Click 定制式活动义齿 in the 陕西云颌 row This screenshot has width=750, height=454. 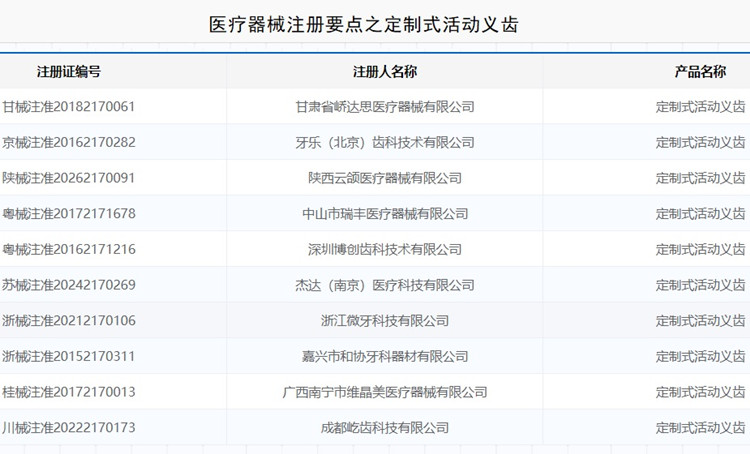[700, 178]
